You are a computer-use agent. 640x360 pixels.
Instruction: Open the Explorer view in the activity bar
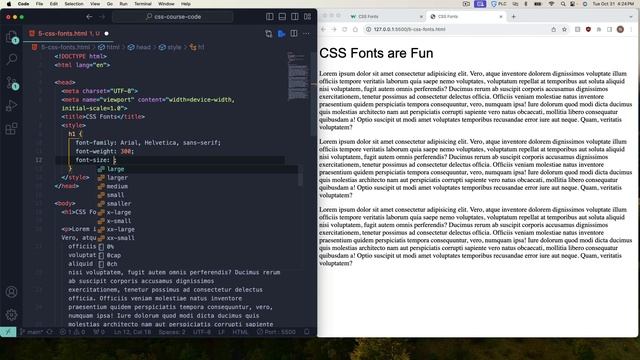pyautogui.click(x=12, y=37)
